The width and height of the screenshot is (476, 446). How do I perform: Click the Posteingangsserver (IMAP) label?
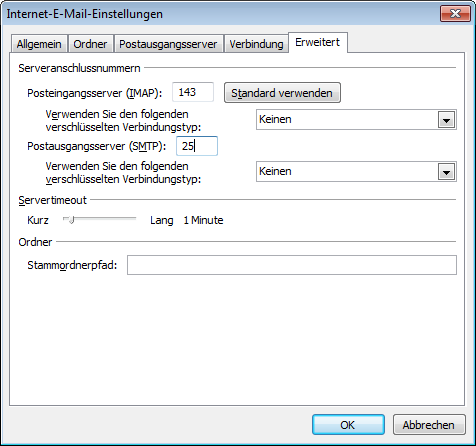(95, 93)
